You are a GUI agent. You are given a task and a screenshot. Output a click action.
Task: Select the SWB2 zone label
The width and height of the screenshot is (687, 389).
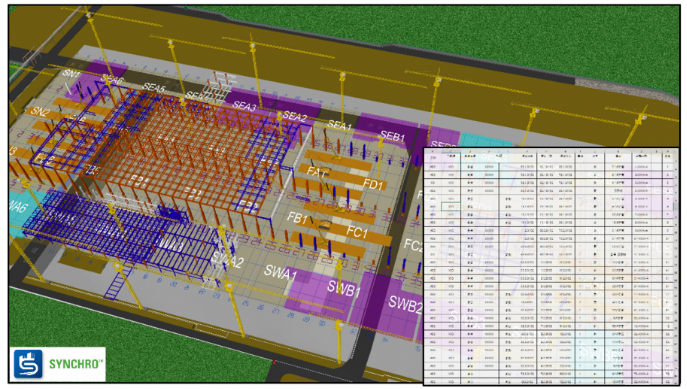pyautogui.click(x=405, y=303)
